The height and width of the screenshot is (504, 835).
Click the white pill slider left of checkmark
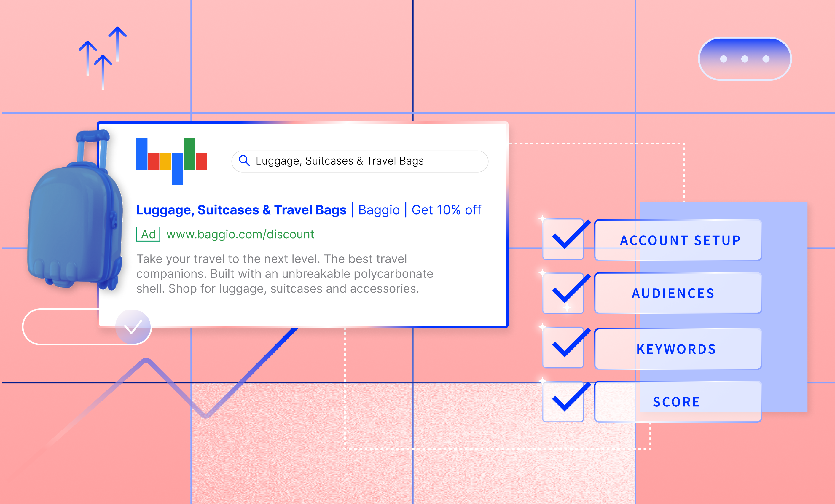(x=68, y=327)
